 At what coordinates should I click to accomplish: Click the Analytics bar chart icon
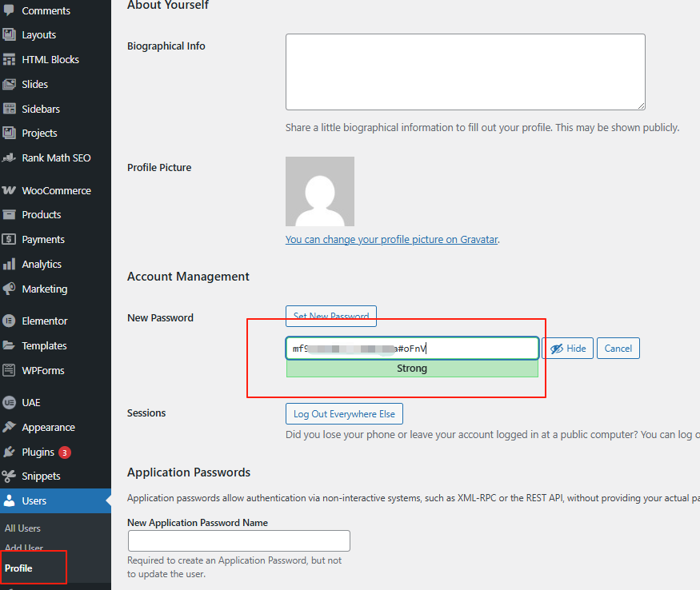tap(10, 264)
